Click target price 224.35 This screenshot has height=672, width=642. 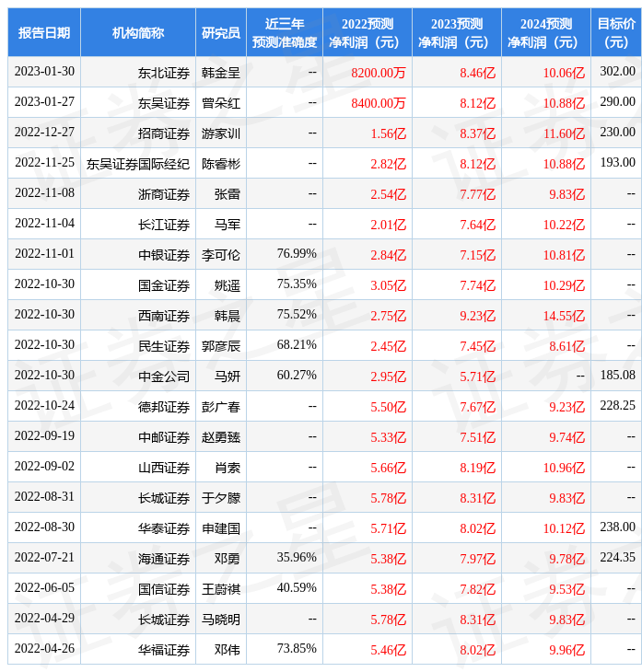point(617,558)
